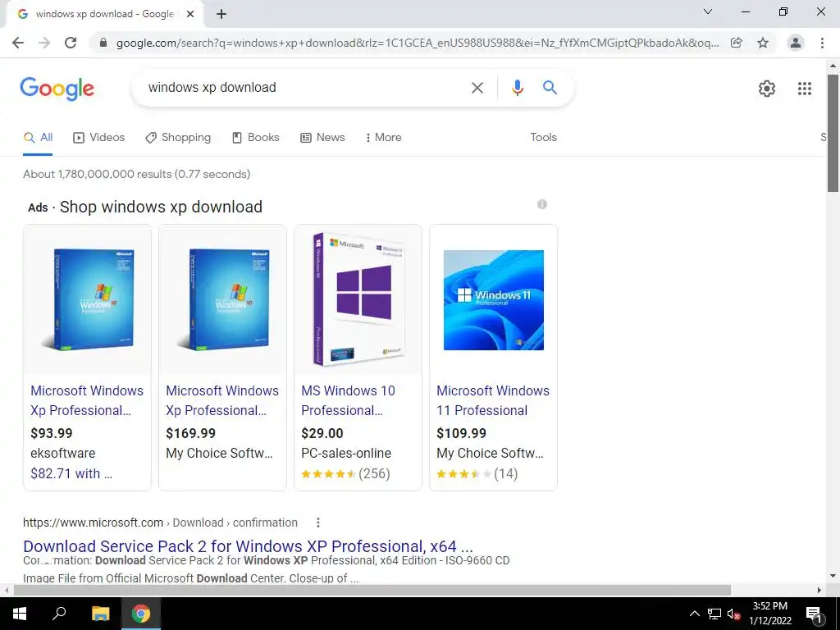840x630 pixels.
Task: Click the address bar URL
Action: 418,43
